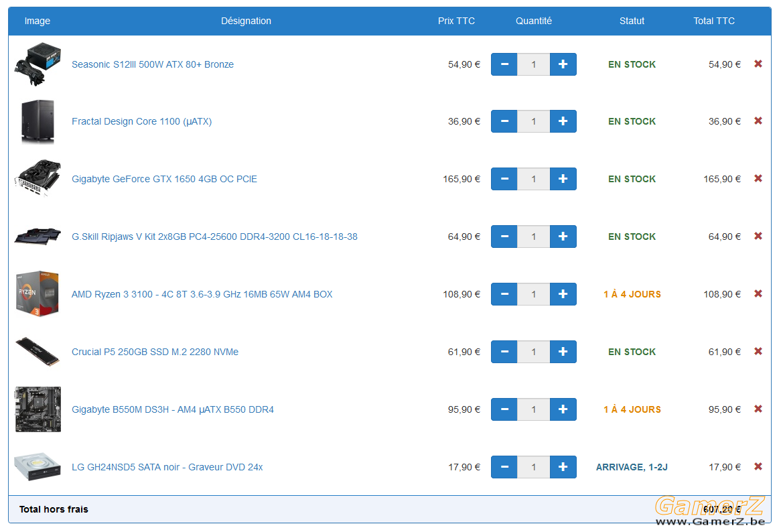This screenshot has width=779, height=532.
Task: View AMD Ryzen 3 3100 product page
Action: click(202, 295)
